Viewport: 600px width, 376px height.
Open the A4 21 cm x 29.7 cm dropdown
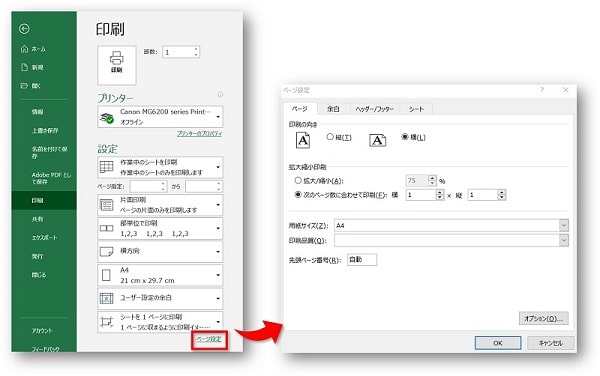[218, 275]
